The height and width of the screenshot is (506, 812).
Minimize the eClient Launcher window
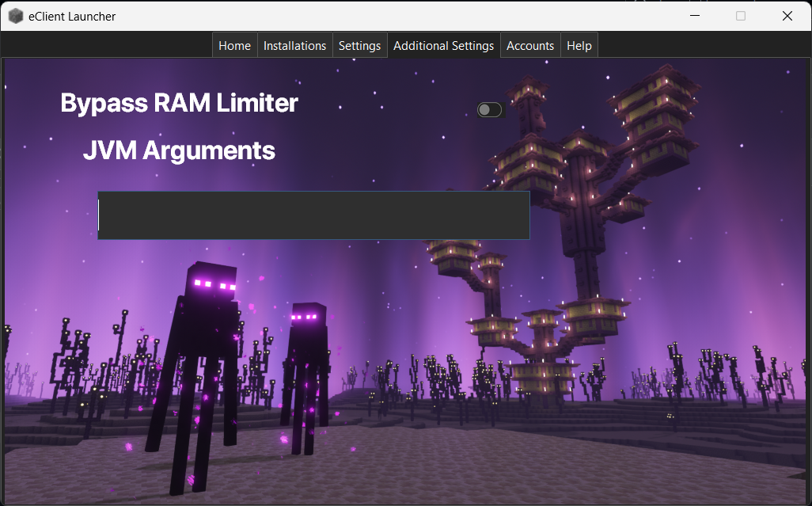(x=694, y=15)
